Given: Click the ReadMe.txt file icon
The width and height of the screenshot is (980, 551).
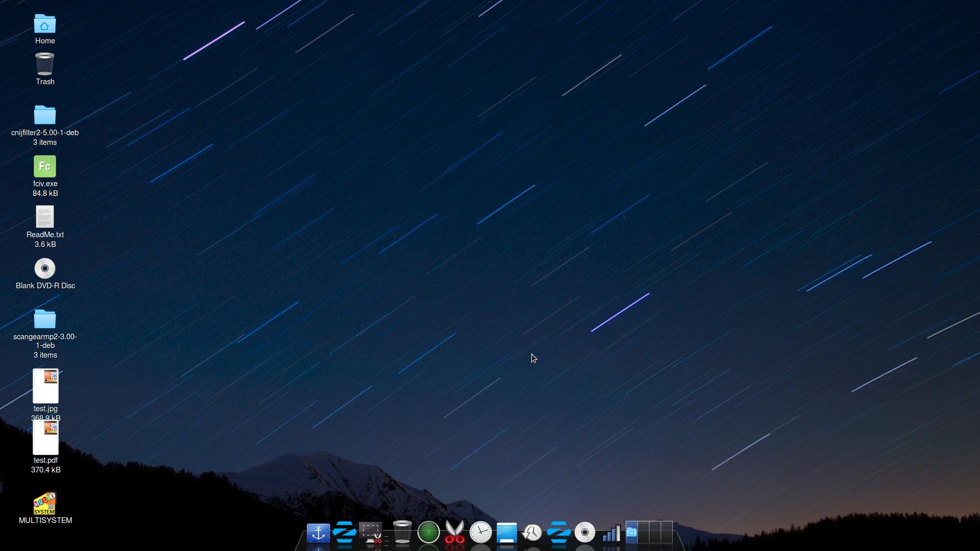Looking at the screenshot, I should [x=45, y=217].
